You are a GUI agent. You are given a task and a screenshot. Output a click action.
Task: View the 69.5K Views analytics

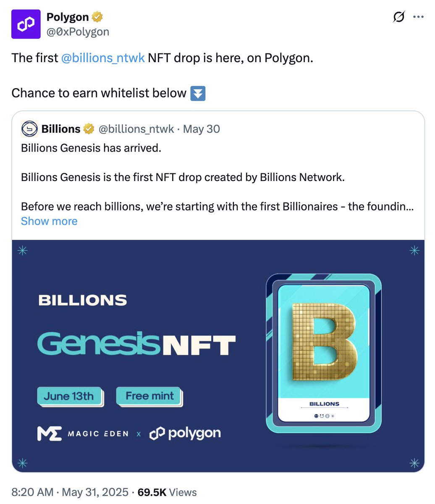(x=167, y=492)
